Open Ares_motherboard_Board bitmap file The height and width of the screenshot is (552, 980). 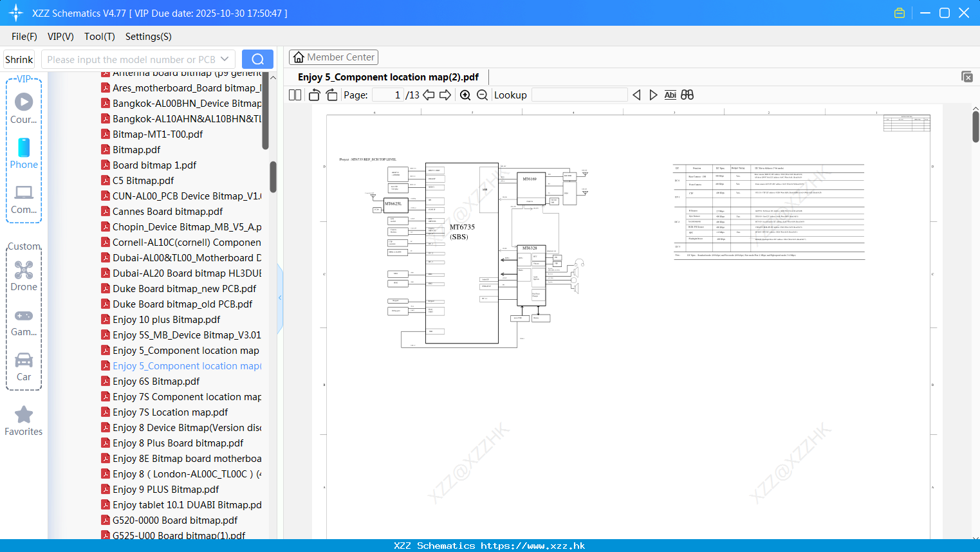pyautogui.click(x=181, y=87)
